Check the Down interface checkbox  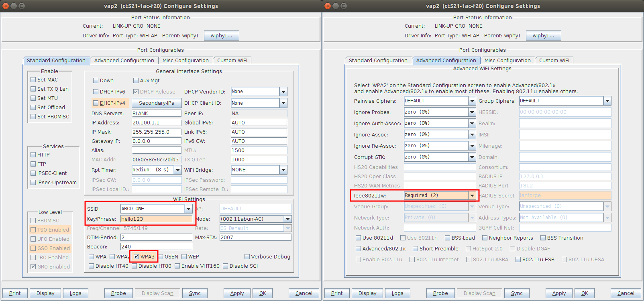coord(96,81)
